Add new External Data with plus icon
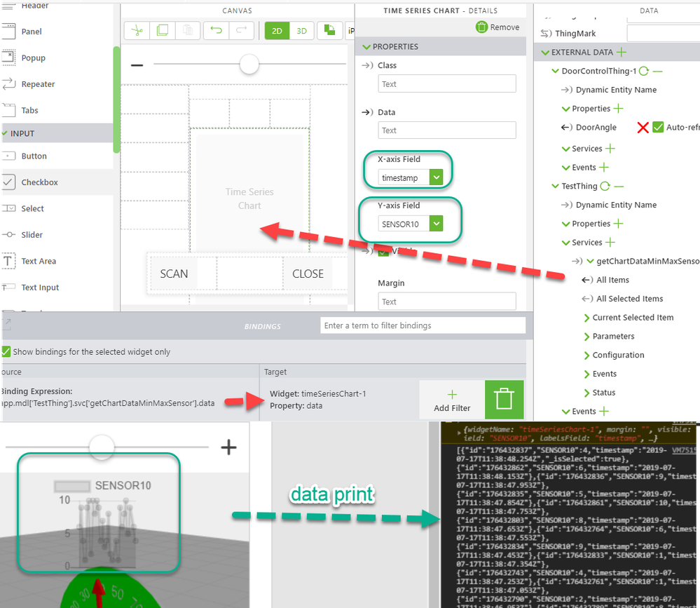This screenshot has width=700, height=608. (x=621, y=53)
